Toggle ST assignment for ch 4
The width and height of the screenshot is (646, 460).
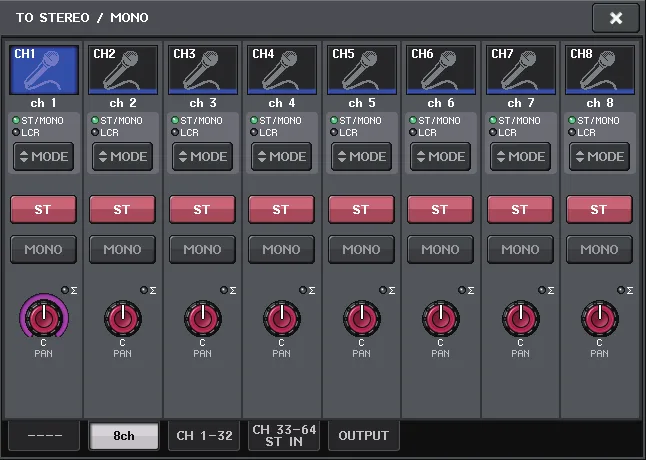click(281, 210)
